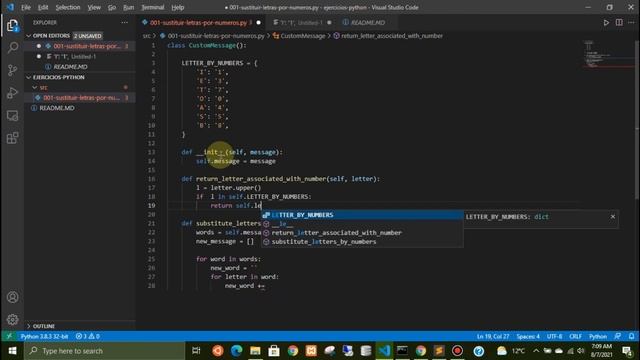Select return_letter_associated_with_number suggestion
640x360 pixels.
(x=362, y=233)
